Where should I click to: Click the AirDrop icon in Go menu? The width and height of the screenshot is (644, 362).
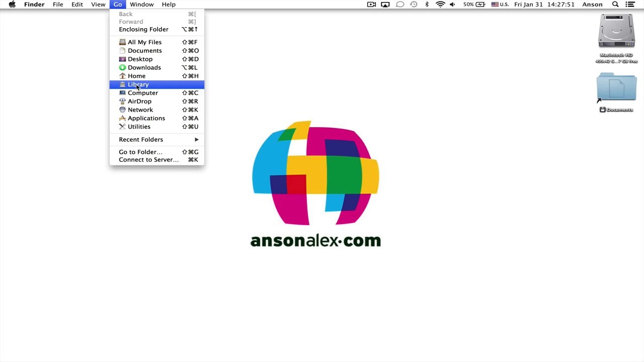(122, 101)
